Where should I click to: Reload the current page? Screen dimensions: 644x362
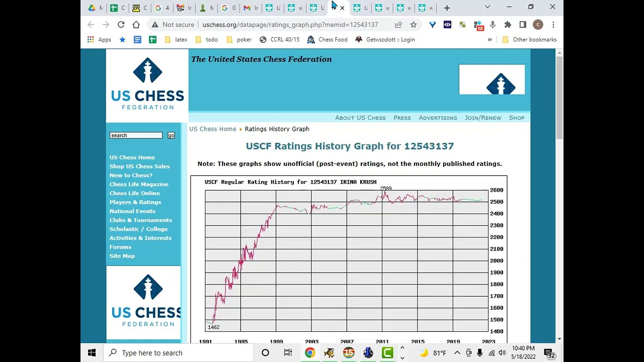(121, 25)
